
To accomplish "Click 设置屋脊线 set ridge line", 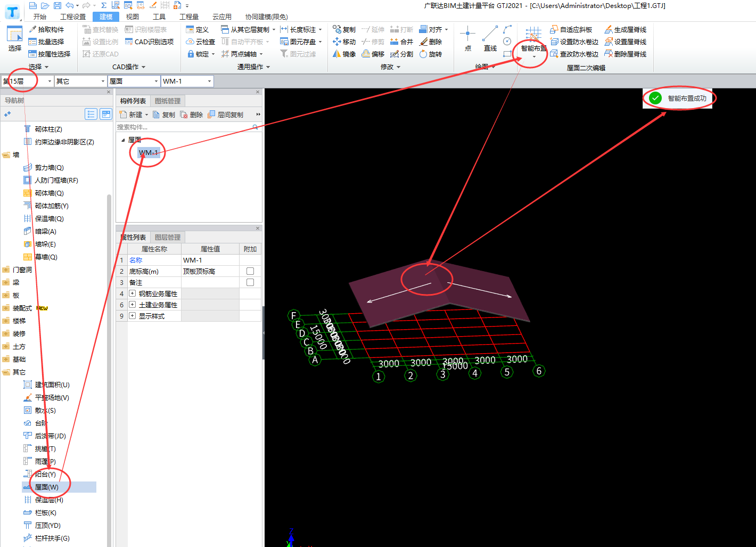I will 626,42.
